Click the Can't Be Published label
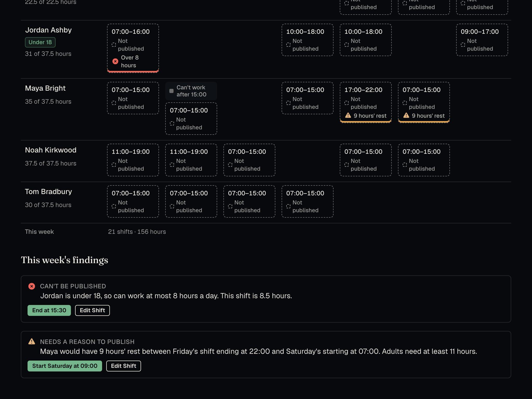The width and height of the screenshot is (532, 399). click(x=73, y=286)
